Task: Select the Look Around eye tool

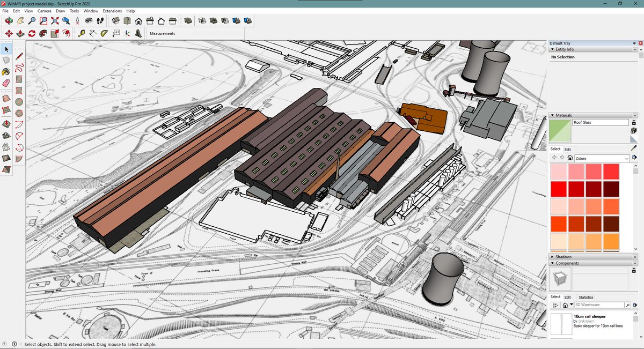Action: click(x=89, y=21)
